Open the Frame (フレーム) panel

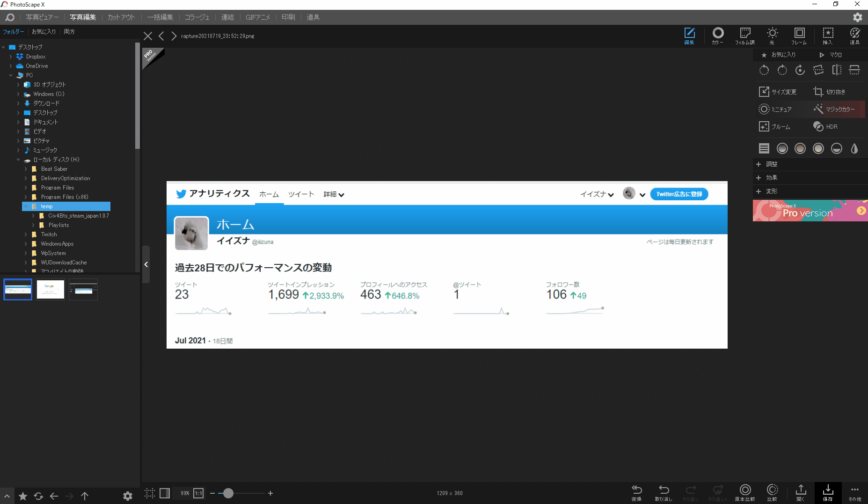(x=799, y=36)
